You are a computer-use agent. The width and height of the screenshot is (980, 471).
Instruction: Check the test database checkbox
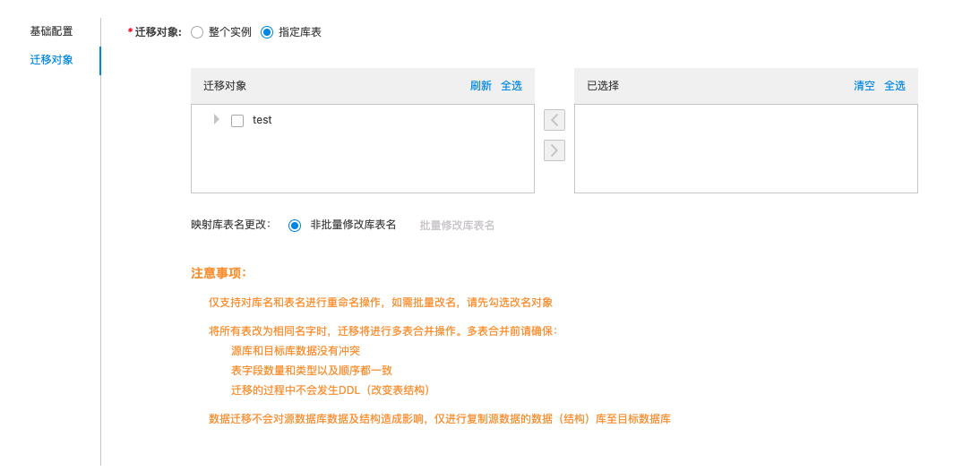coord(237,121)
